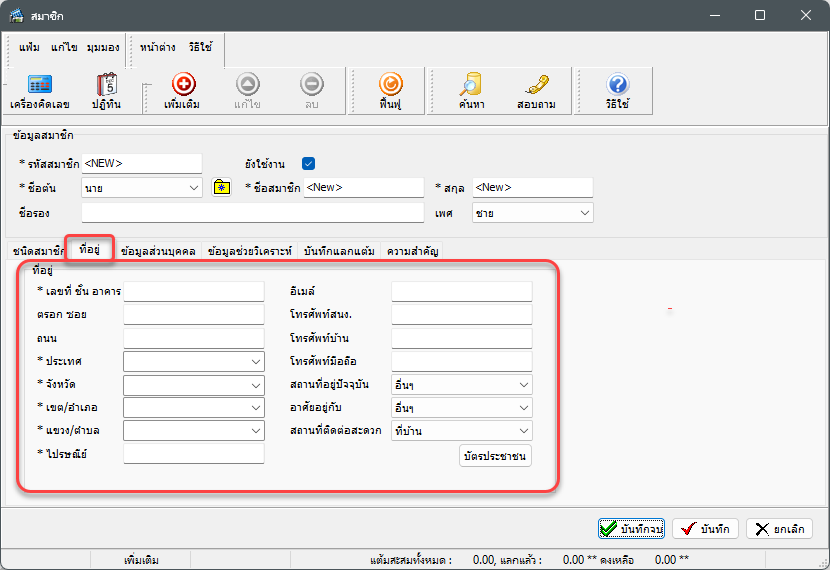Click the inquiry (สอบถาม) telephone icon
The height and width of the screenshot is (570, 830).
click(536, 87)
